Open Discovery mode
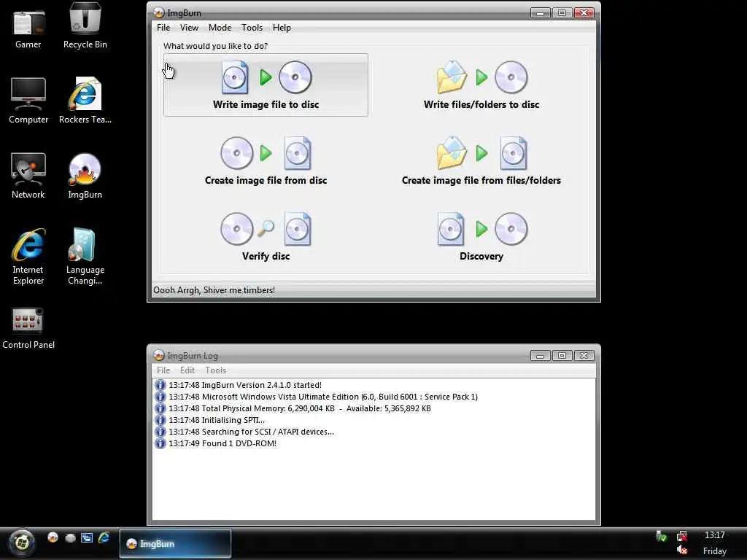Viewport: 747px width, 560px height. click(x=481, y=237)
